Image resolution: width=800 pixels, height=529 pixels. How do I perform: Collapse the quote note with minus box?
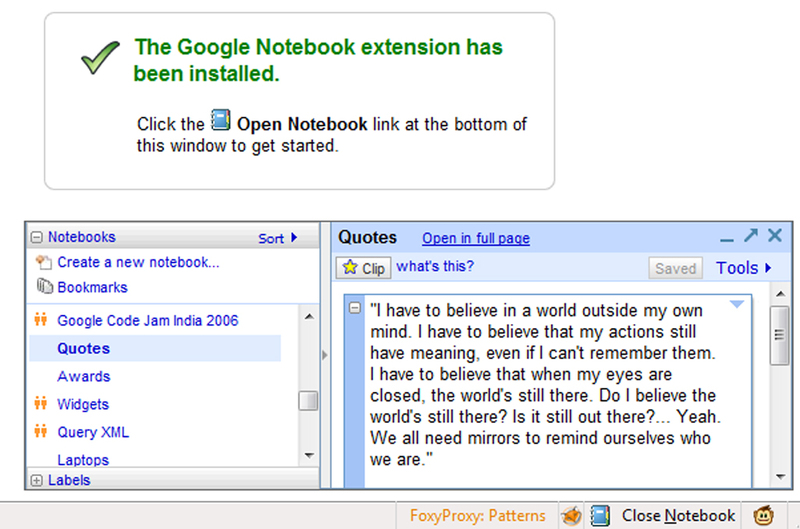355,308
